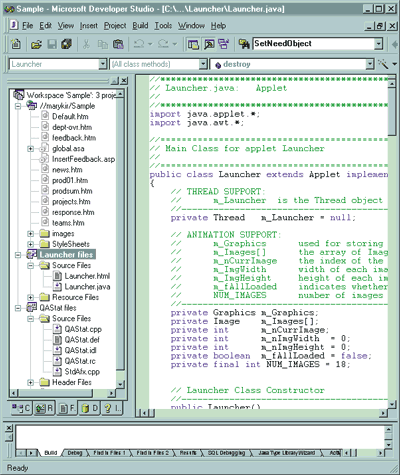Expand the Header Files folder
Image resolution: width=400 pixels, height=475 pixels.
(31, 382)
